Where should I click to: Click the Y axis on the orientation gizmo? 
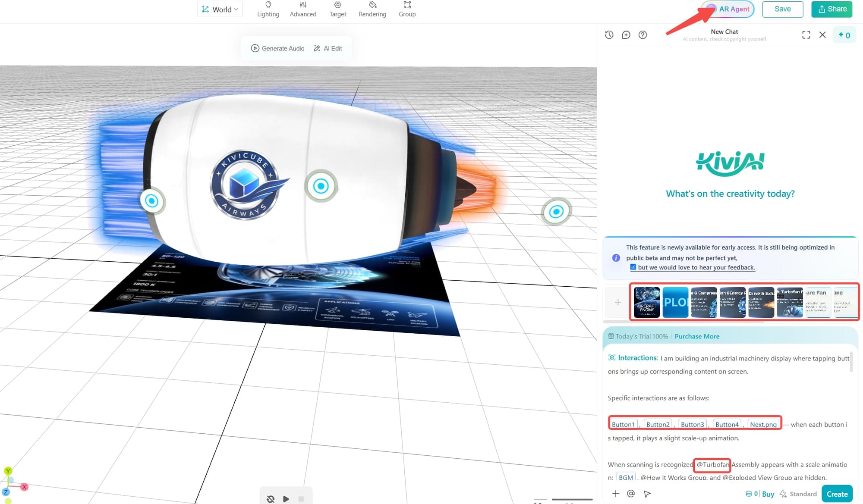pyautogui.click(x=8, y=471)
